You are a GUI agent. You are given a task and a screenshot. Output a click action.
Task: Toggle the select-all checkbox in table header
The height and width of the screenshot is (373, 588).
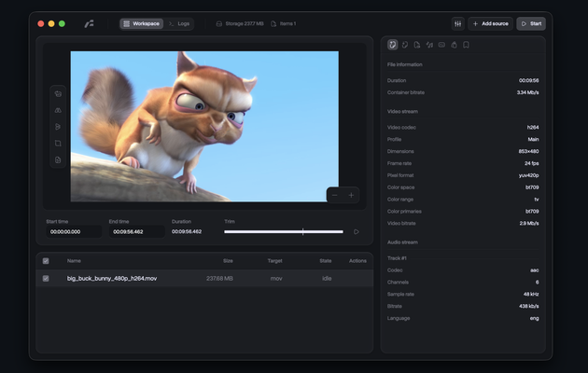point(46,261)
